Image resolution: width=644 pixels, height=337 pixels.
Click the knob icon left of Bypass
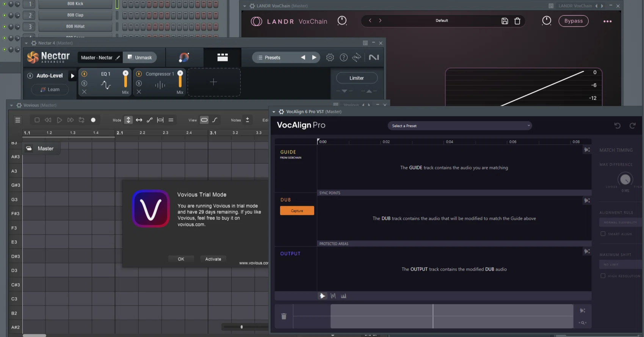547,20
